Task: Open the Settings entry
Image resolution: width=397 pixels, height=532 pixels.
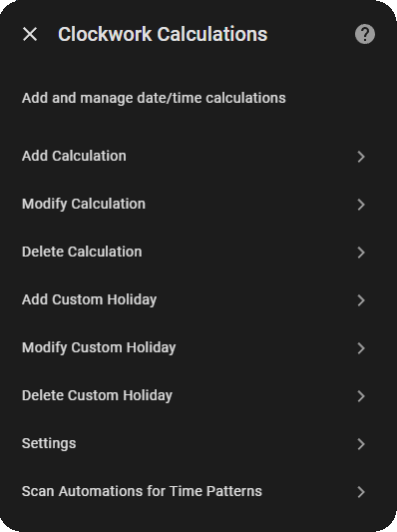Action: click(198, 444)
